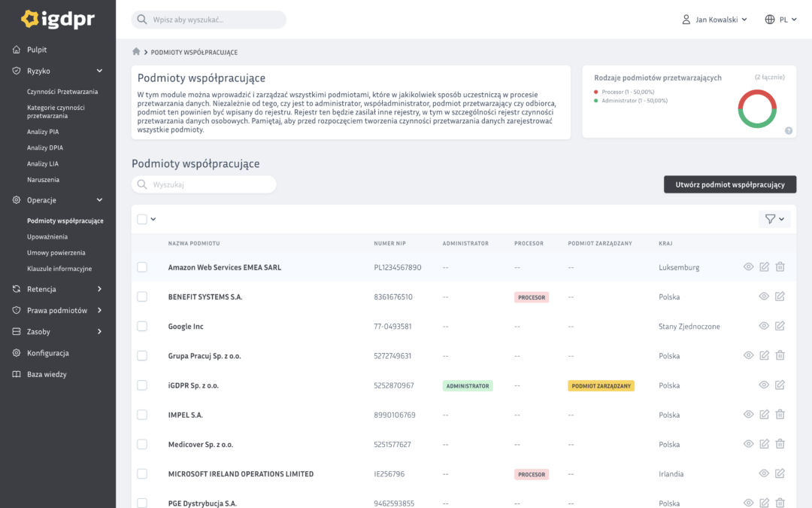This screenshot has width=812, height=508.
Task: Open the igdpr logo home
Action: point(57,19)
